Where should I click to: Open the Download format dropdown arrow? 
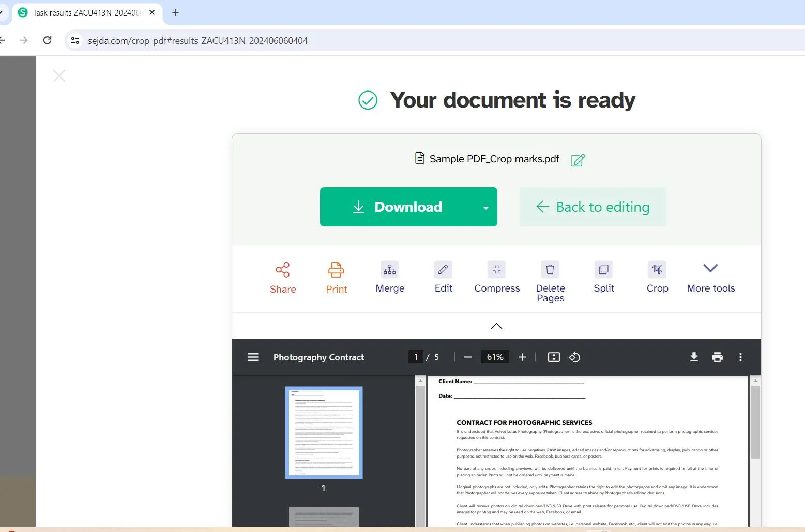pos(485,207)
